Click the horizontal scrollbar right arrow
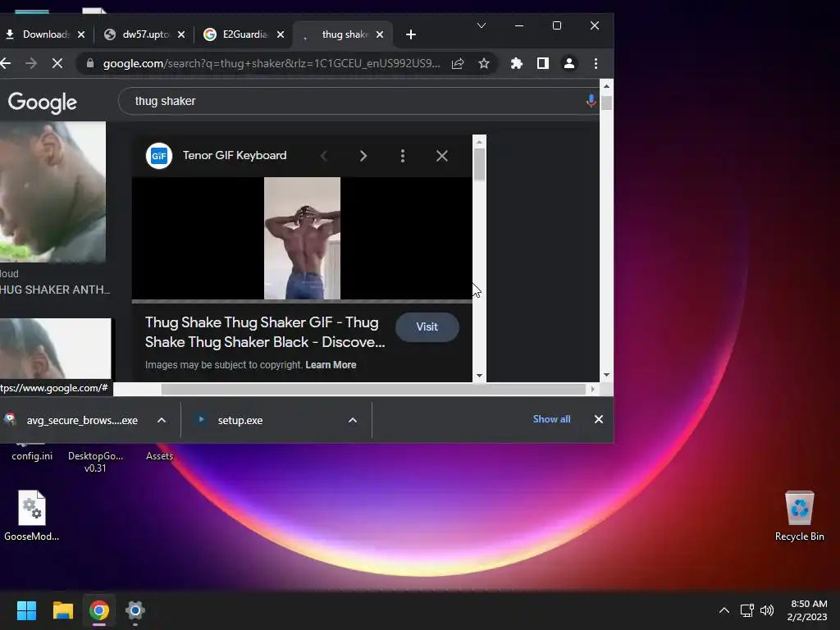 tap(592, 389)
